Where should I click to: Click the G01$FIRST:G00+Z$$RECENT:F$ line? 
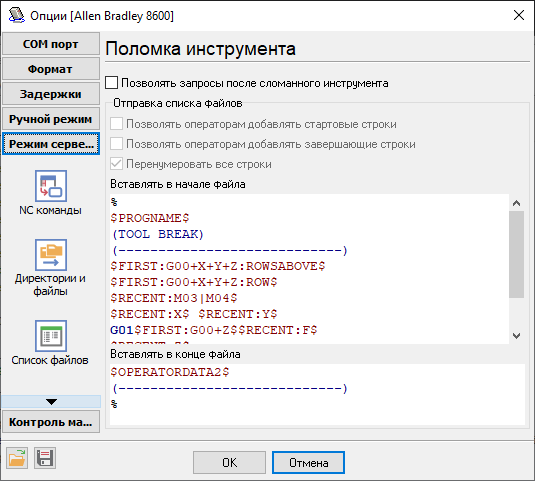click(214, 330)
